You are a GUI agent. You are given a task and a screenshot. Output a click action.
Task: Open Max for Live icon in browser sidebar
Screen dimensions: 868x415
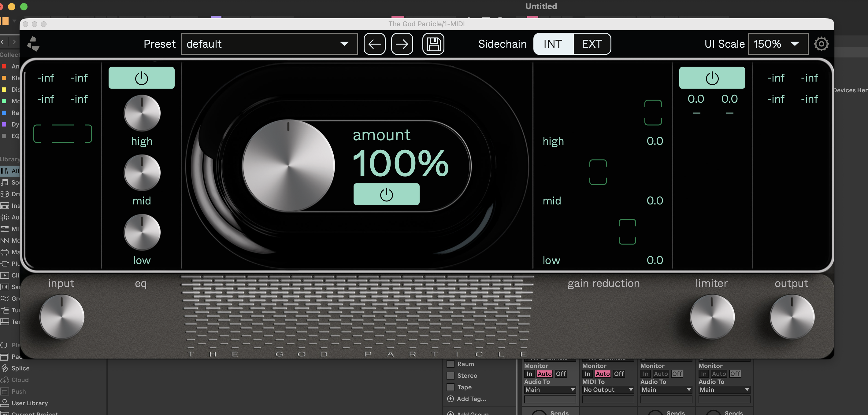[4, 252]
